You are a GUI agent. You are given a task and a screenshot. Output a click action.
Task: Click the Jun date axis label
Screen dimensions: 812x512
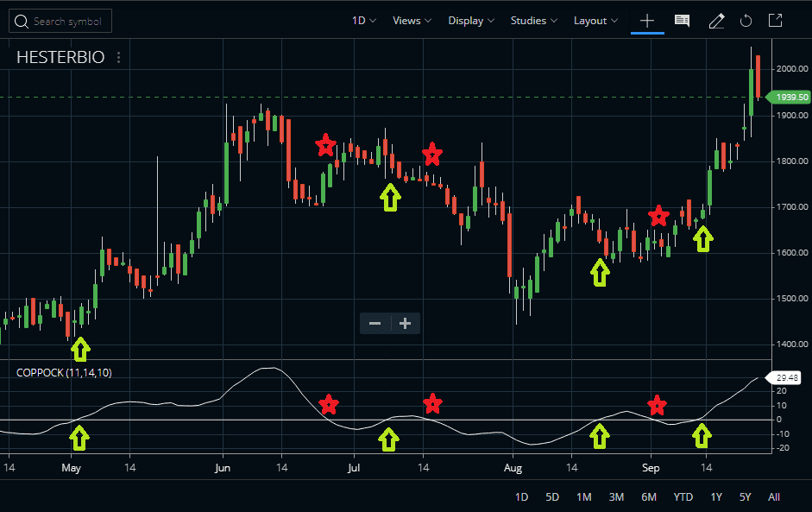click(x=222, y=468)
